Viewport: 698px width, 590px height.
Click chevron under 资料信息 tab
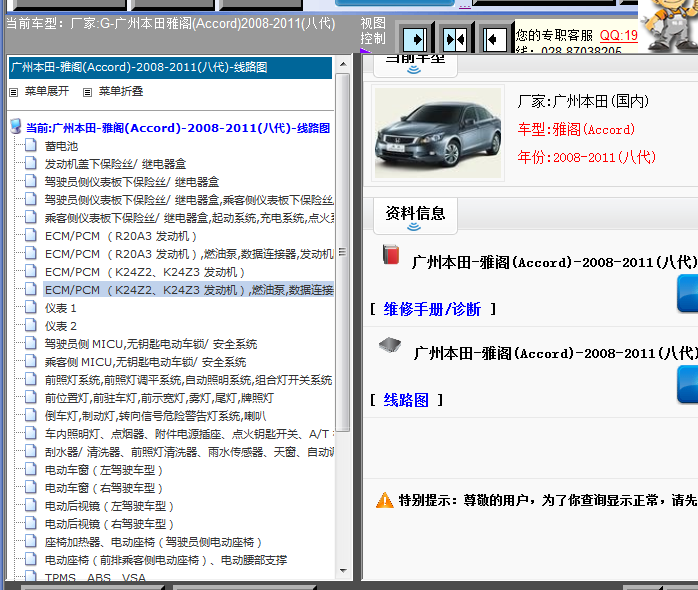coord(414,227)
